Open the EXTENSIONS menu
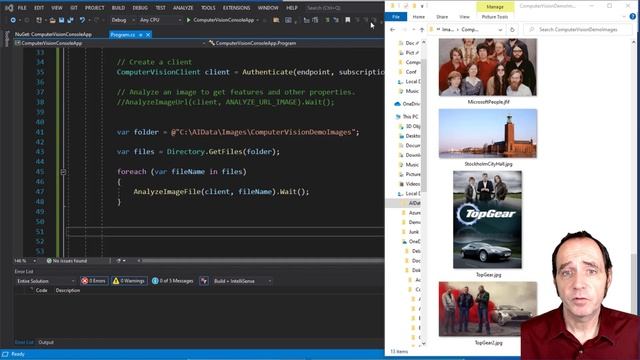The height and width of the screenshot is (360, 640). point(236,8)
